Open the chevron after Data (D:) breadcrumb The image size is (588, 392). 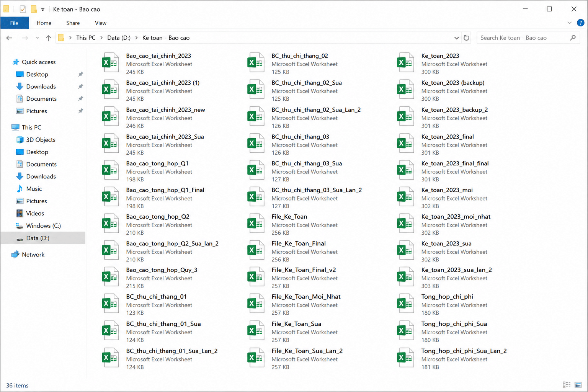(136, 38)
